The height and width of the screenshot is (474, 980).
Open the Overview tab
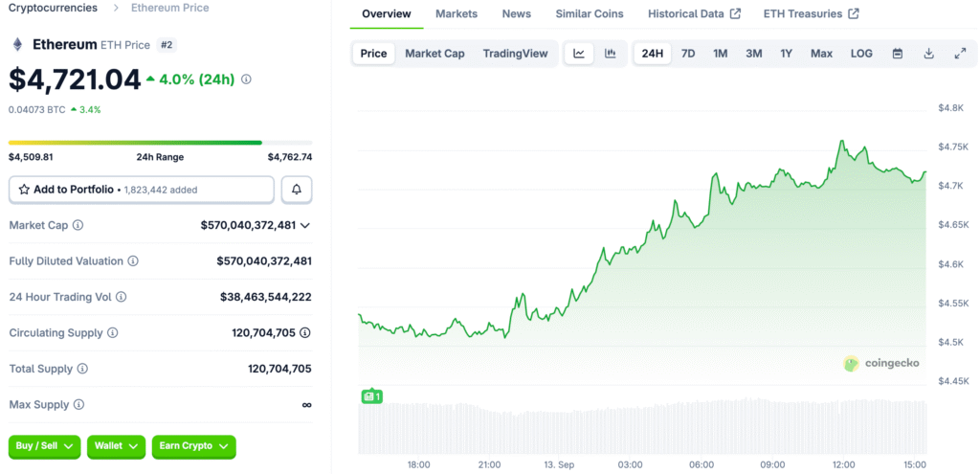point(387,13)
